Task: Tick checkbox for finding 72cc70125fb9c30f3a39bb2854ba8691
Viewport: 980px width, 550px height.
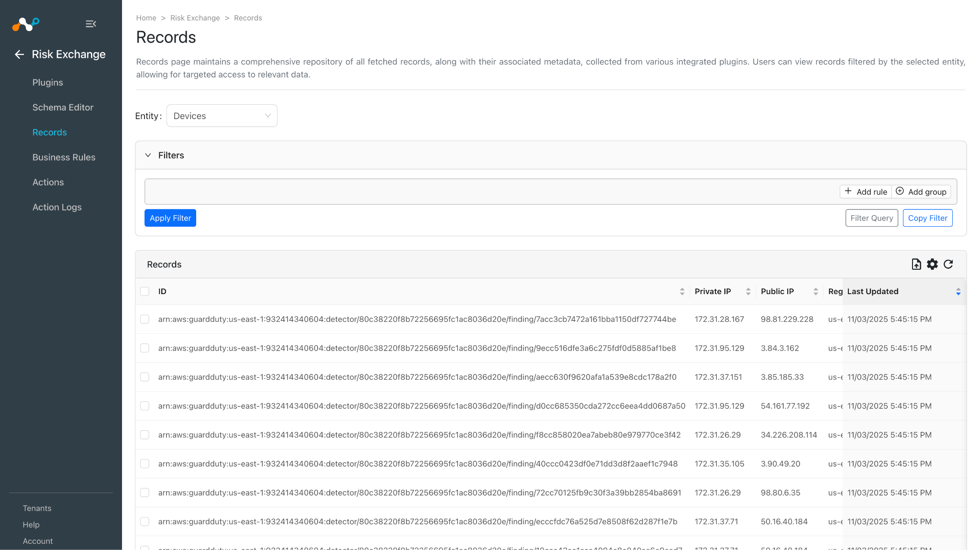Action: click(145, 493)
